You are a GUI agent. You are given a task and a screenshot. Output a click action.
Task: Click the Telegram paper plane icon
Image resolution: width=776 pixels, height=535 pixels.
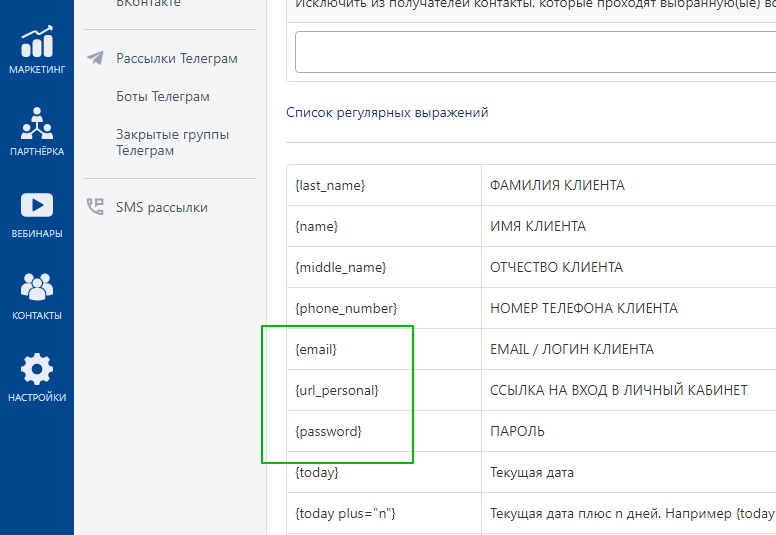coord(95,58)
